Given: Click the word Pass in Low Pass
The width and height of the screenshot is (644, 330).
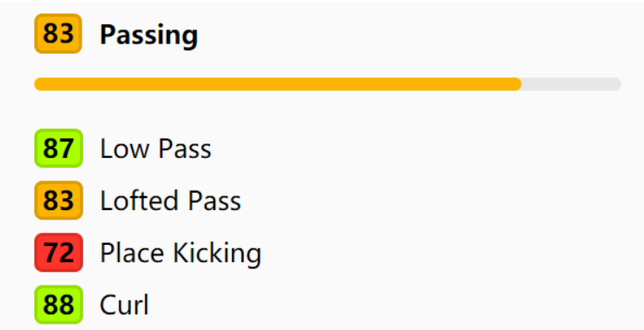Looking at the screenshot, I should 185,148.
